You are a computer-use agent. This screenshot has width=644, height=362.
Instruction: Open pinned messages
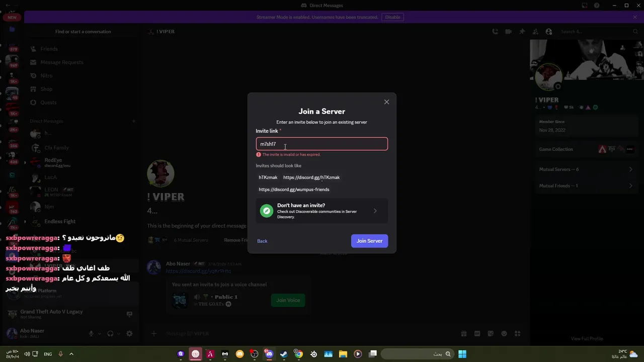[x=522, y=32]
